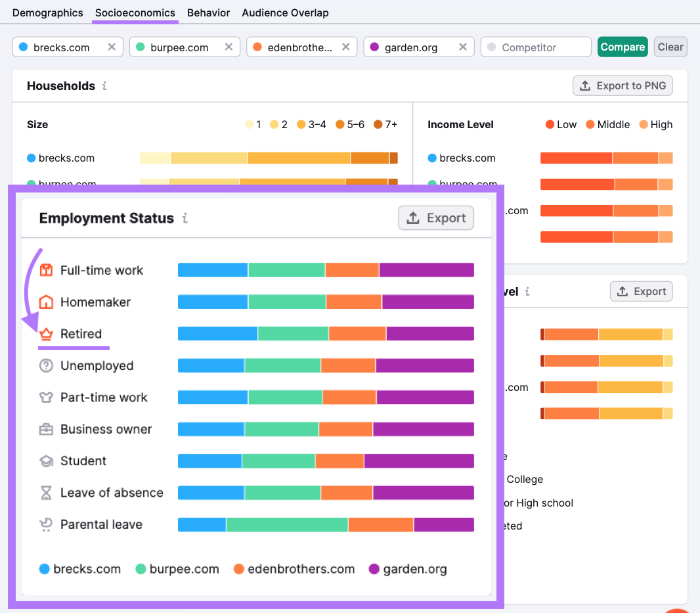Image resolution: width=700 pixels, height=613 pixels.
Task: Click the Part-time work shirt icon
Action: [x=46, y=397]
